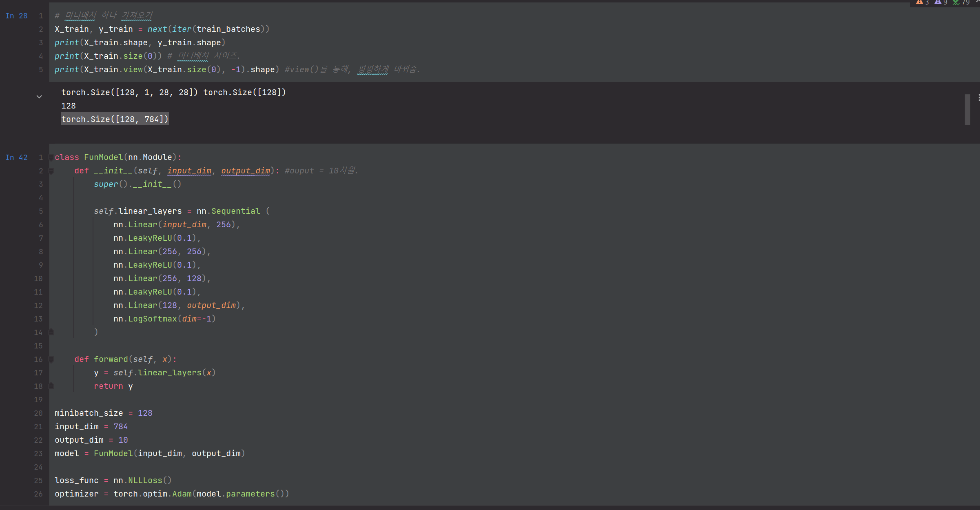Click the output torch.Size([128, 1, 28, 28])
Viewport: 980px width, 510px height.
130,93
